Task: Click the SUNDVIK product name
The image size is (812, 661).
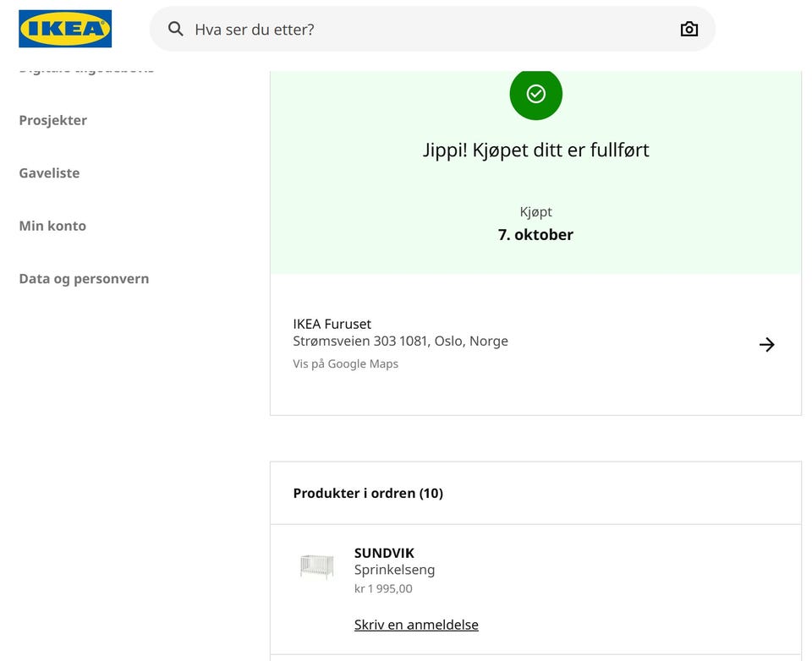Action: point(384,554)
